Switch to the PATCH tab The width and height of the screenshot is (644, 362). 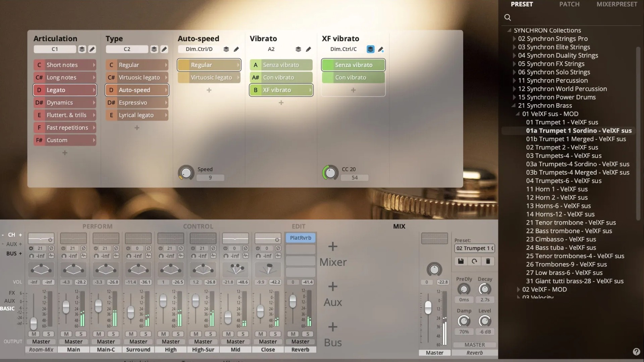tap(569, 4)
